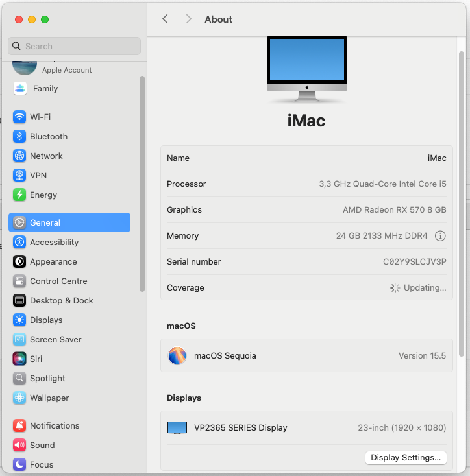
Task: Click the serial number "C02Y9SLCJV3P"
Action: tap(414, 262)
